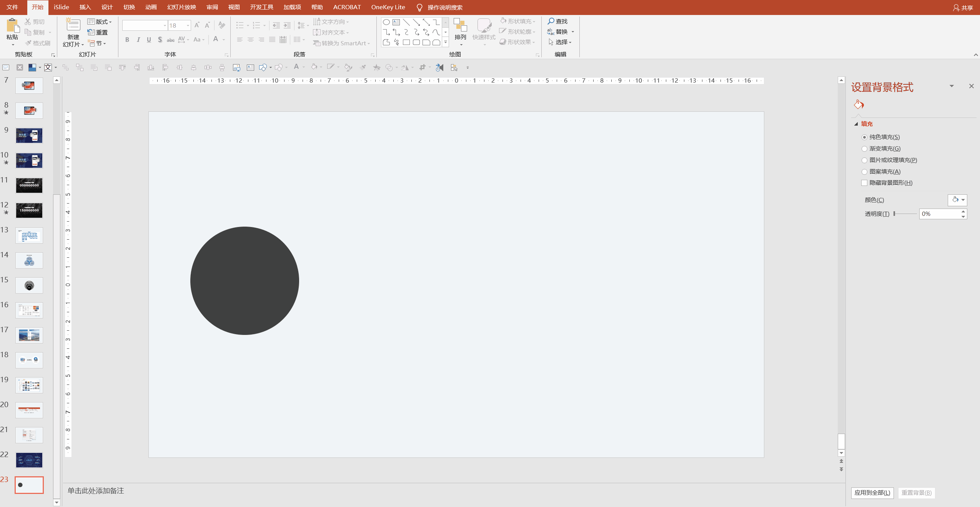Image resolution: width=980 pixels, height=507 pixels.
Task: Click the insert picture icon in quick toolbar
Action: pos(236,68)
